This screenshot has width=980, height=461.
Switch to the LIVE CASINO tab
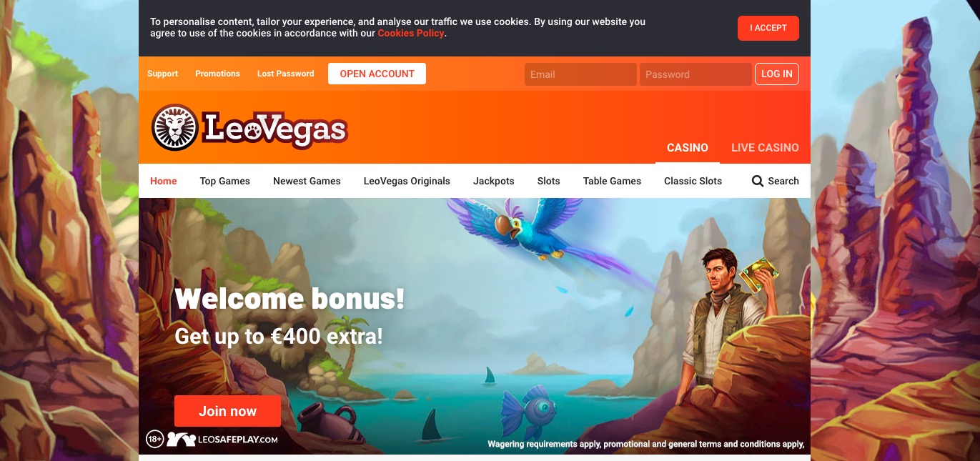coord(765,147)
